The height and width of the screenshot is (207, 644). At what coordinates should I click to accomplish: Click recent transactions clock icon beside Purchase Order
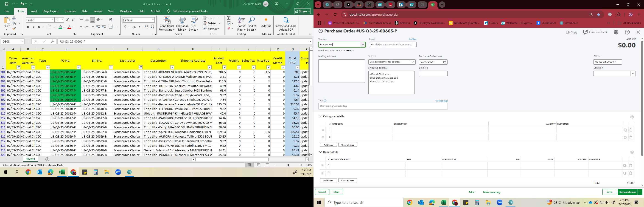coord(320,31)
